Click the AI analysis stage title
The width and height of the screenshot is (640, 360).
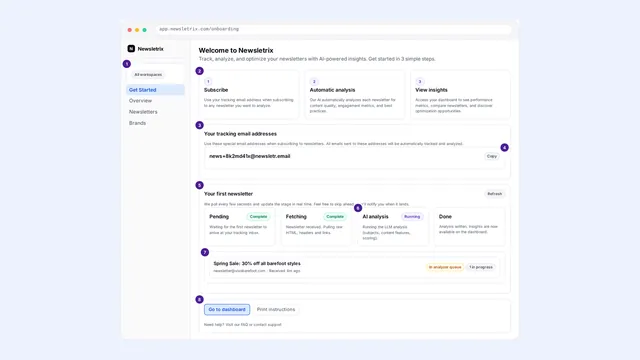coord(376,217)
